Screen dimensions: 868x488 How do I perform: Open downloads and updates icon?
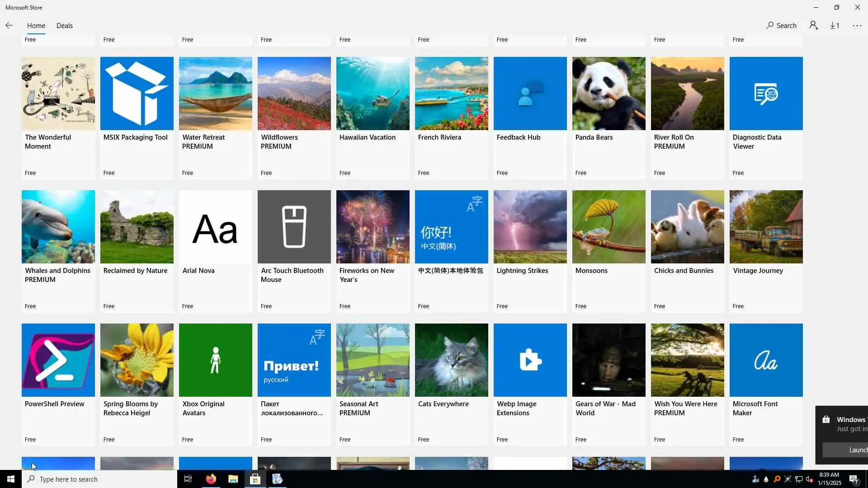(835, 26)
